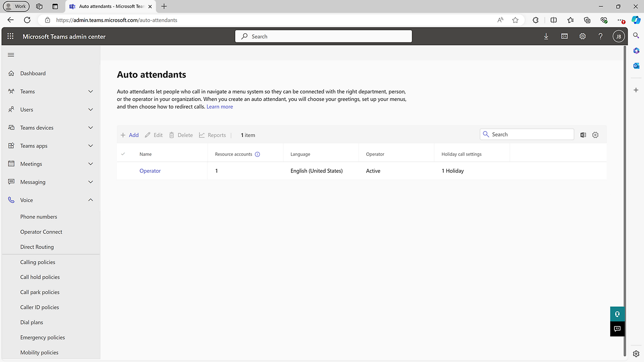This screenshot has height=362, width=644.
Task: Click the 1 Holiday cell
Action: point(453,171)
